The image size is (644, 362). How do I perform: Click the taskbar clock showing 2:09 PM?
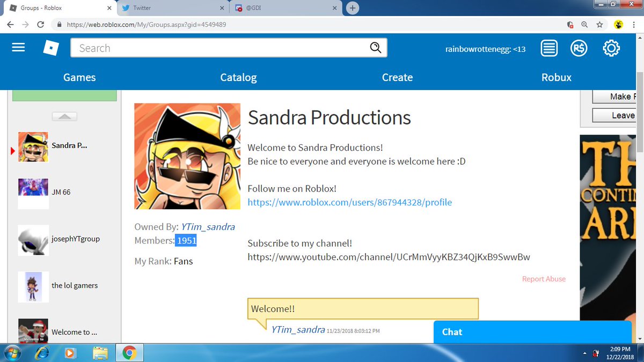point(621,353)
